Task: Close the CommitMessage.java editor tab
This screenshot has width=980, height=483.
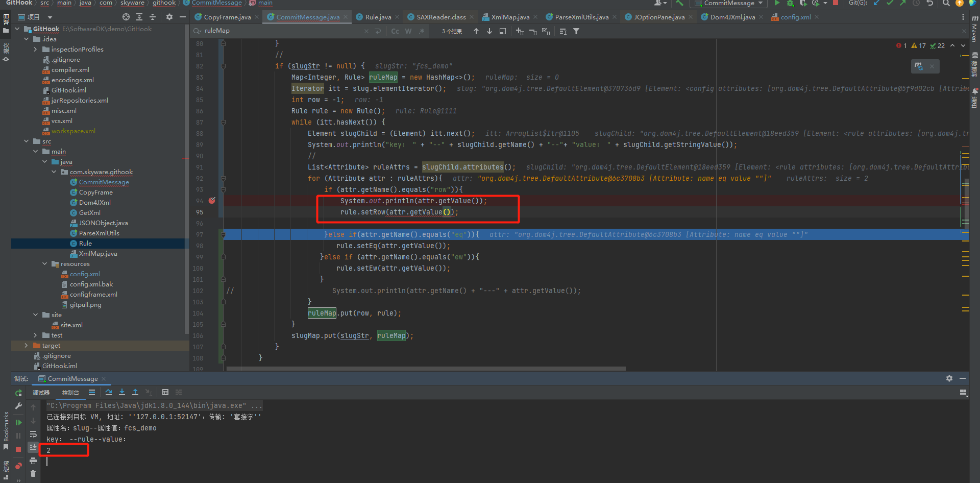Action: [x=346, y=17]
